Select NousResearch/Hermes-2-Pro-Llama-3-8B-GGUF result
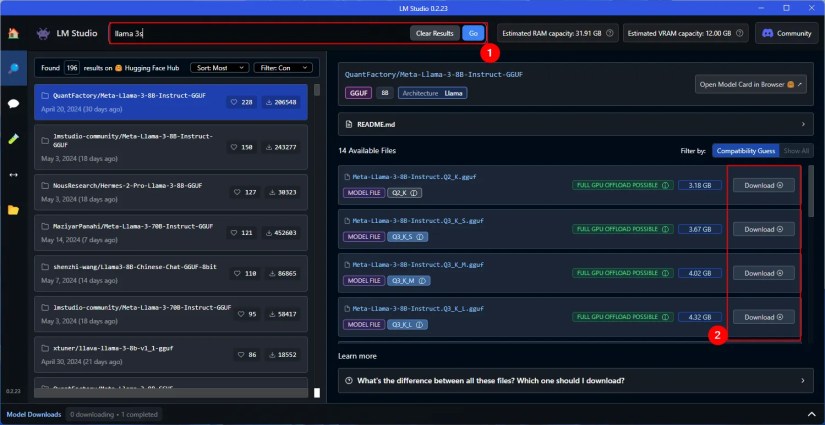Image resolution: width=825 pixels, height=425 pixels. 170,192
